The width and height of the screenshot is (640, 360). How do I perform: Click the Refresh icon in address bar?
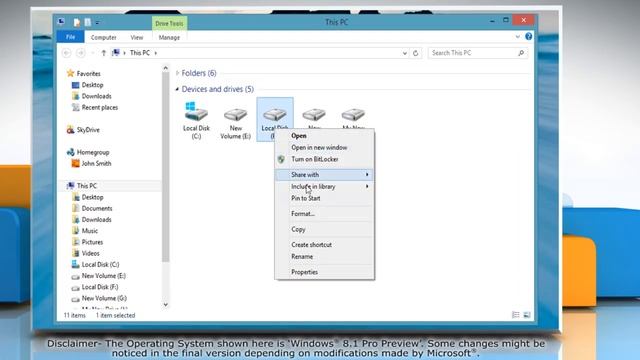(x=416, y=53)
